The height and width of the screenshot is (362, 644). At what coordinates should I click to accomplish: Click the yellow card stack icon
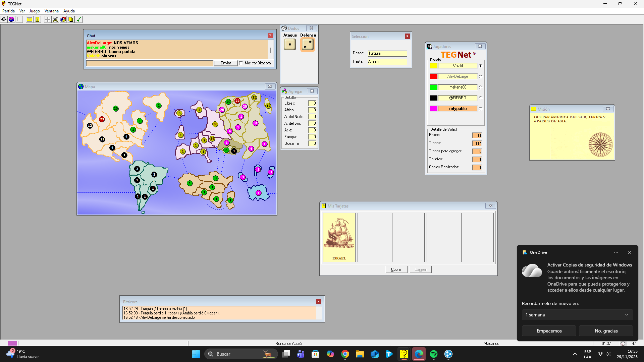(x=71, y=19)
